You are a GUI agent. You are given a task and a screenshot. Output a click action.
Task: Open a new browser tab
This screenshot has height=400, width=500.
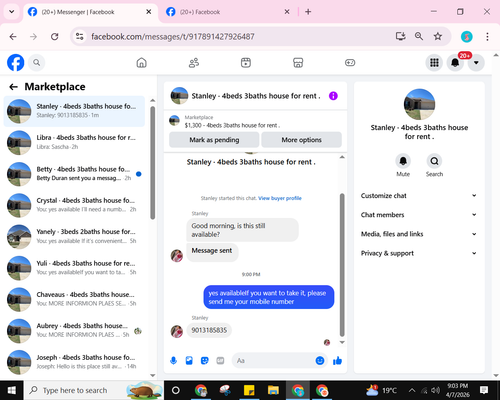(308, 12)
